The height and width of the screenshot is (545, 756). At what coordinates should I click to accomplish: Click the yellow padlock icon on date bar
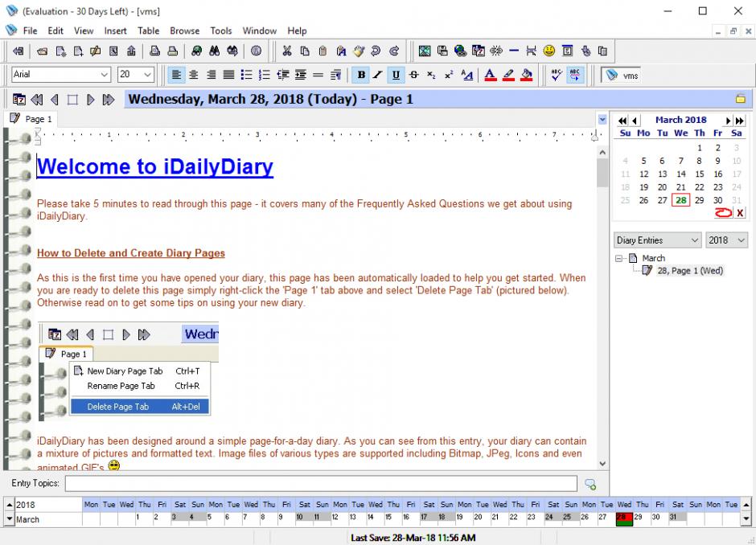click(741, 99)
